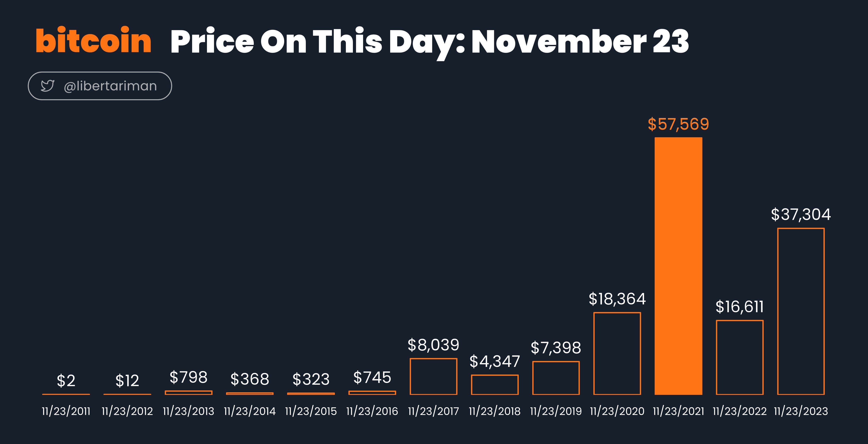Image resolution: width=868 pixels, height=444 pixels.
Task: Select the 11/23/2023 outlined bar
Action: click(x=801, y=311)
